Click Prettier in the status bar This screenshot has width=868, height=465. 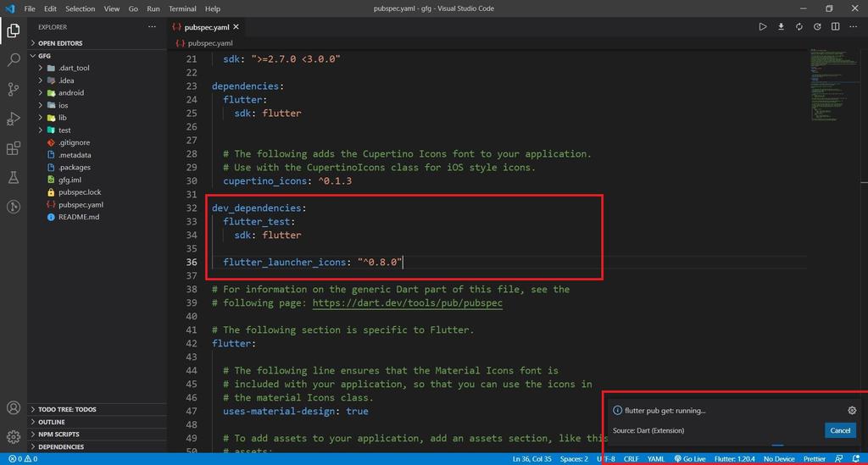[815, 459]
